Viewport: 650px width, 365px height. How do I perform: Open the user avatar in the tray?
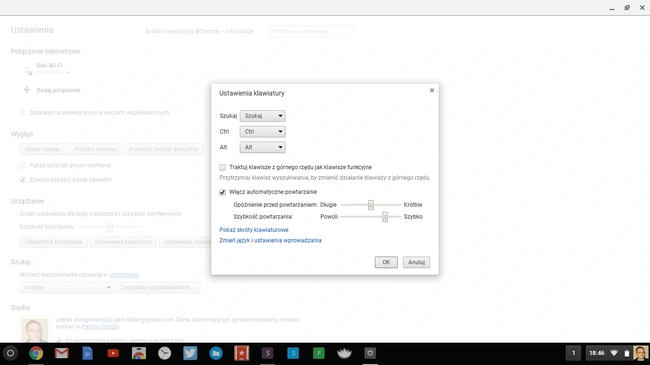[x=640, y=353]
